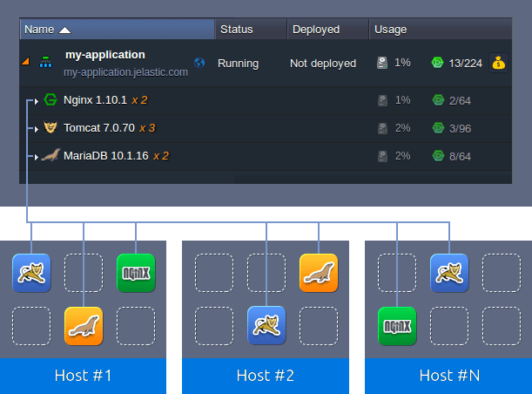Expand the MariaDB 10.1.16 node row
This screenshot has width=532, height=394.
coord(37,157)
